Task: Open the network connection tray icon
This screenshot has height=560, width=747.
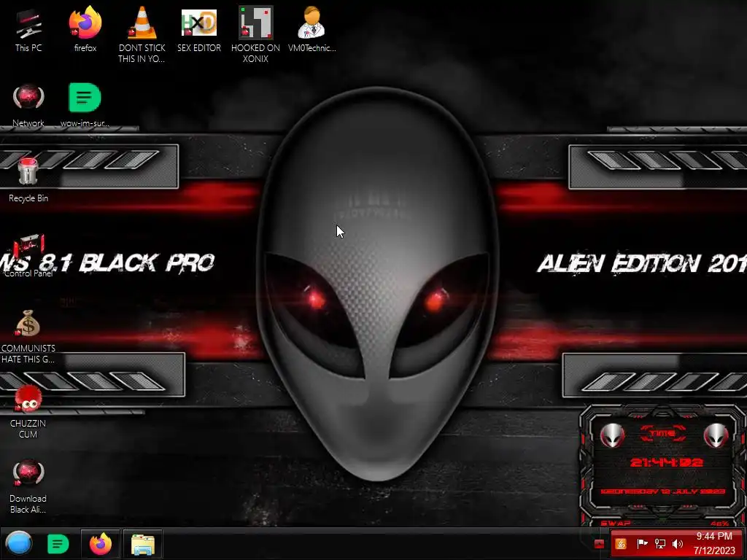Action: 659,543
